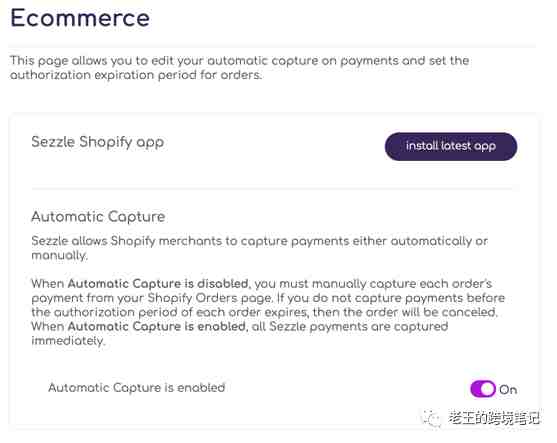Image resolution: width=557 pixels, height=443 pixels.
Task: Click the Automatic Capture section heading
Action: 98,217
